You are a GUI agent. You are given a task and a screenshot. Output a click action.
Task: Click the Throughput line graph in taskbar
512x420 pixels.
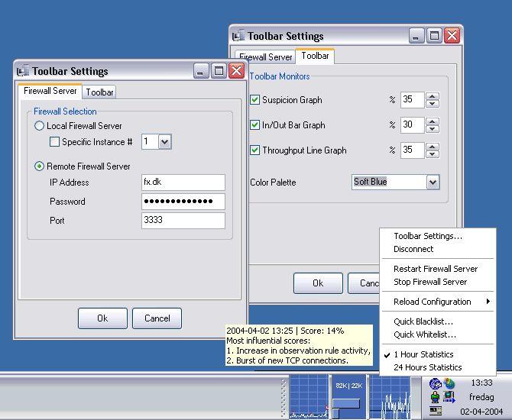click(x=390, y=397)
